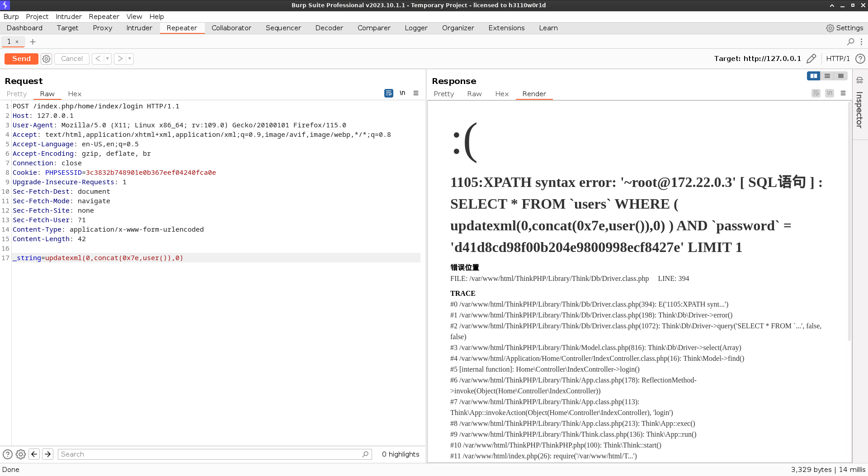Screen dimensions: 868x476
Task: Open the Comparer tool tab
Action: click(374, 28)
